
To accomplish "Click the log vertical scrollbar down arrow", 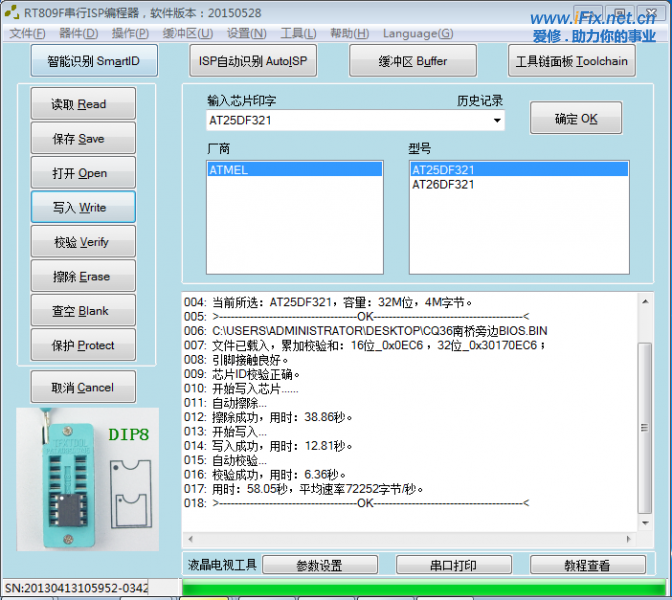I will click(x=645, y=523).
